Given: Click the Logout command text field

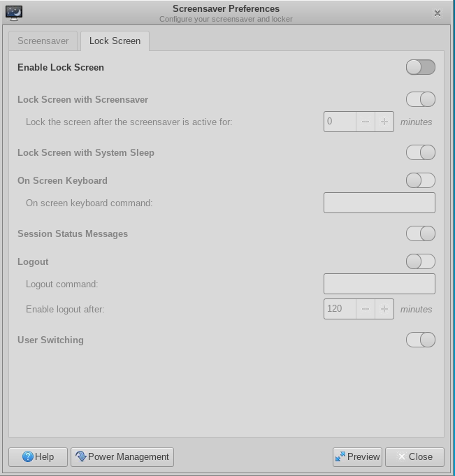Looking at the screenshot, I should pos(380,284).
